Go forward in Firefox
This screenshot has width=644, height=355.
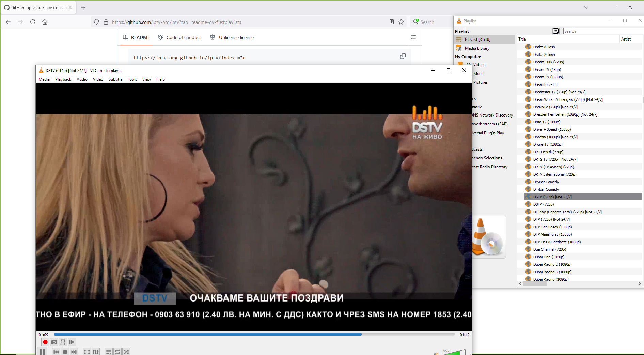(20, 22)
